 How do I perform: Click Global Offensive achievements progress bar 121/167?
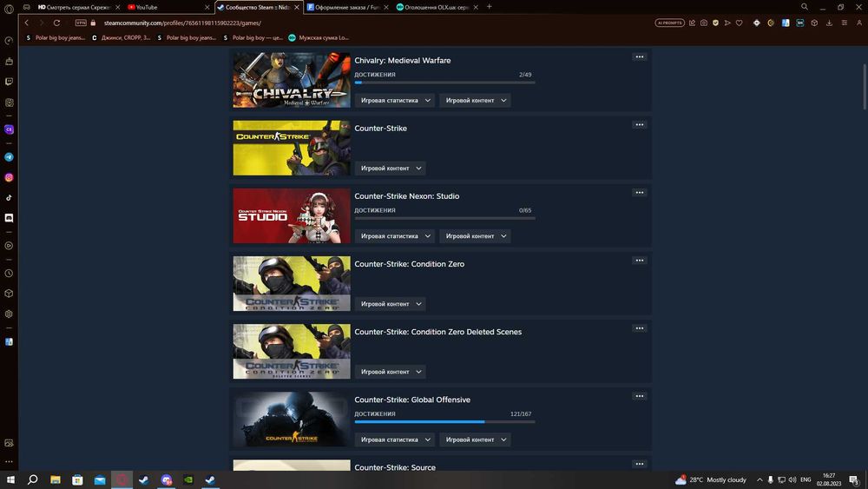pos(444,422)
